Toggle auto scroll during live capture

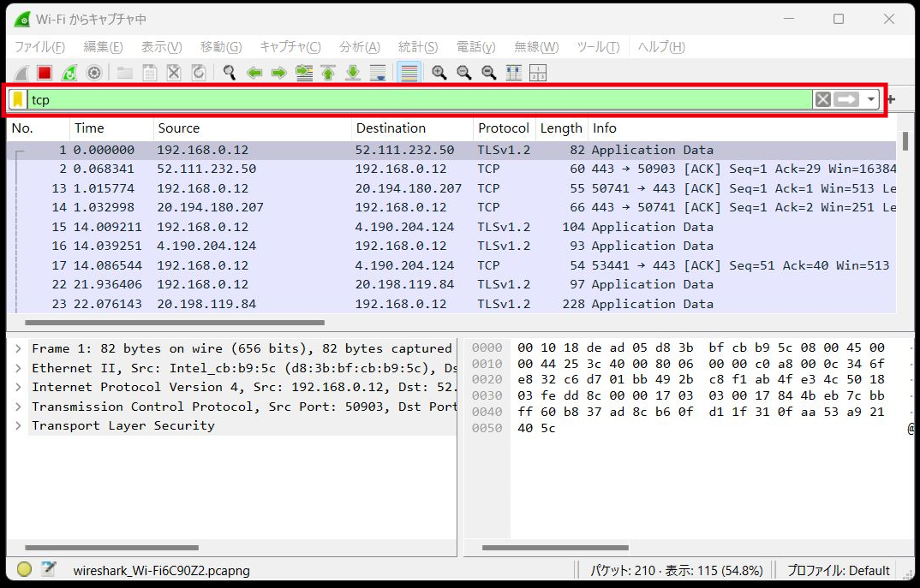pyautogui.click(x=378, y=73)
